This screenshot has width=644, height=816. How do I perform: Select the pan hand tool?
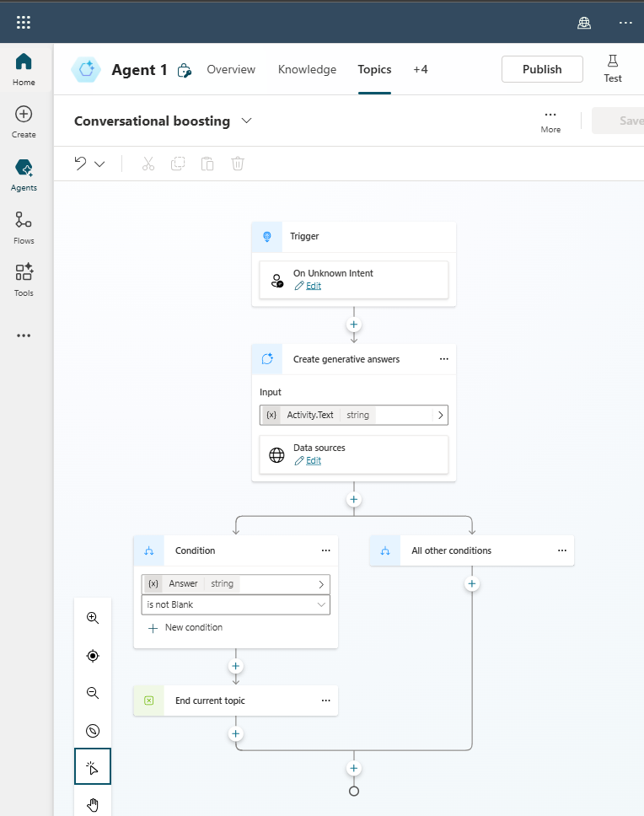point(93,804)
